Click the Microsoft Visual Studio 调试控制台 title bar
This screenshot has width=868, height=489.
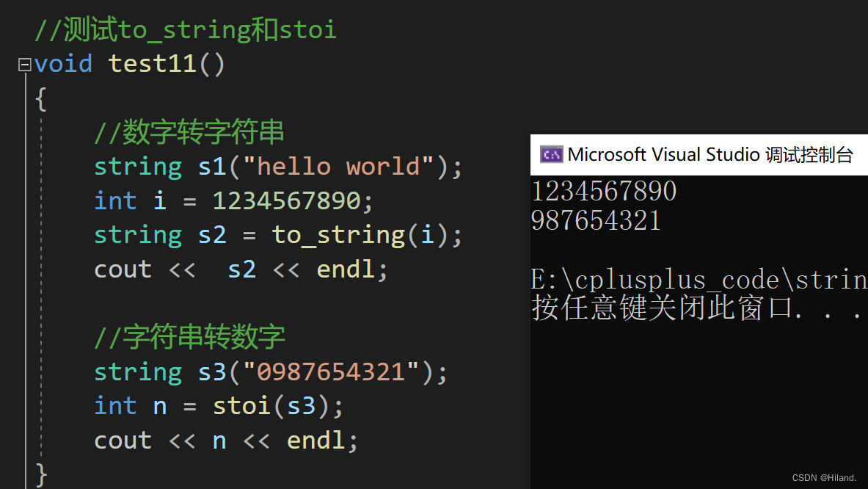click(x=697, y=154)
